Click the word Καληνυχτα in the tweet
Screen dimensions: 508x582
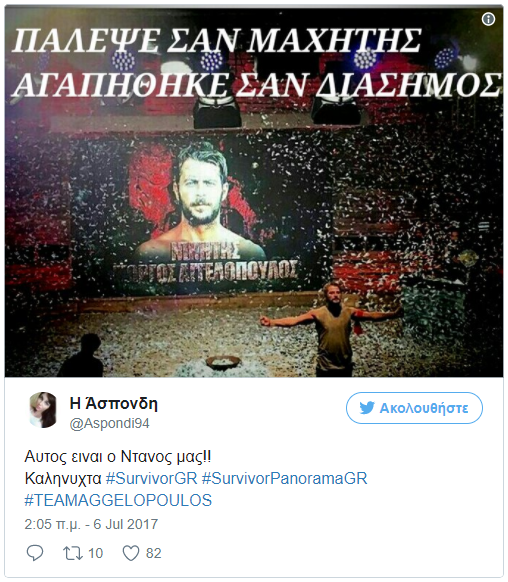coord(63,478)
